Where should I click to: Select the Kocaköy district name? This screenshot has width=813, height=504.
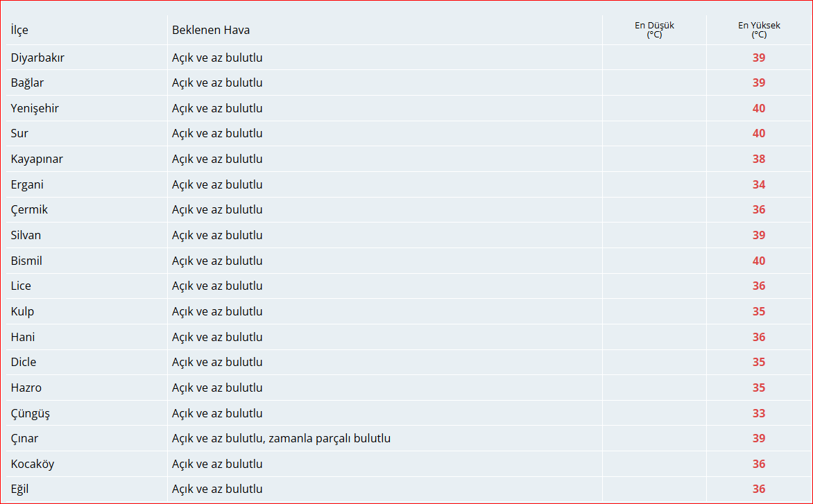tap(32, 464)
